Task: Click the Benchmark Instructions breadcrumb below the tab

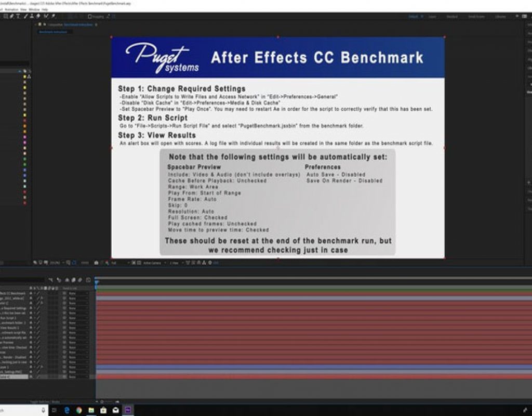Action: [53, 32]
